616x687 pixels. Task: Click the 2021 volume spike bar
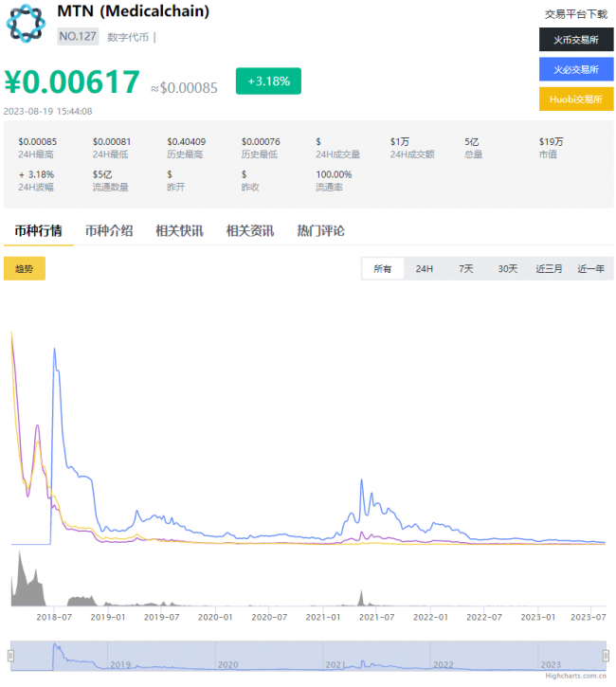361,598
